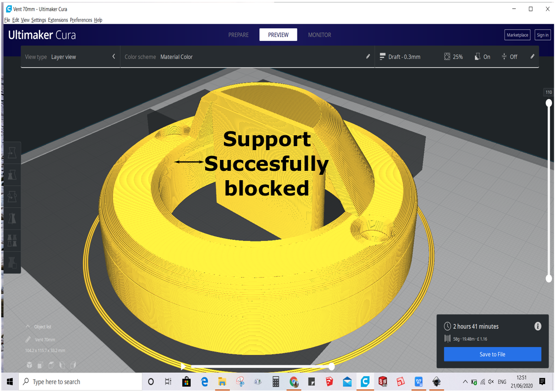
Task: Toggle the adhesion setting showing Off
Action: click(510, 57)
